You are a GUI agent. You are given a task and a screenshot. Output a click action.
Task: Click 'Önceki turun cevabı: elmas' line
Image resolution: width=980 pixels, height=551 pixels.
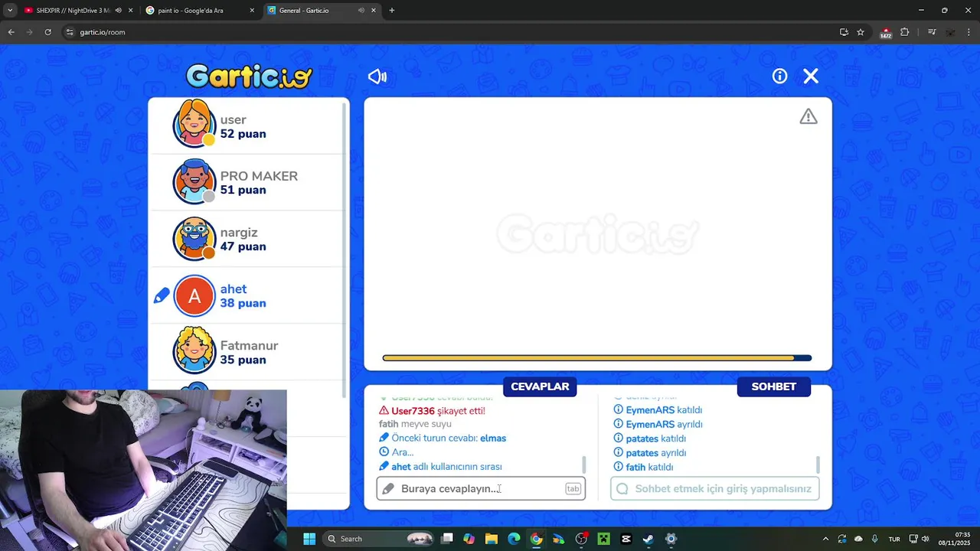[443, 439]
